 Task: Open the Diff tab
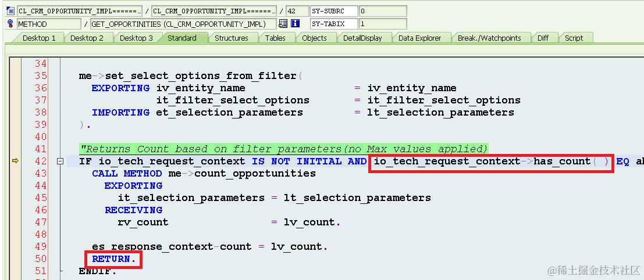coord(543,38)
